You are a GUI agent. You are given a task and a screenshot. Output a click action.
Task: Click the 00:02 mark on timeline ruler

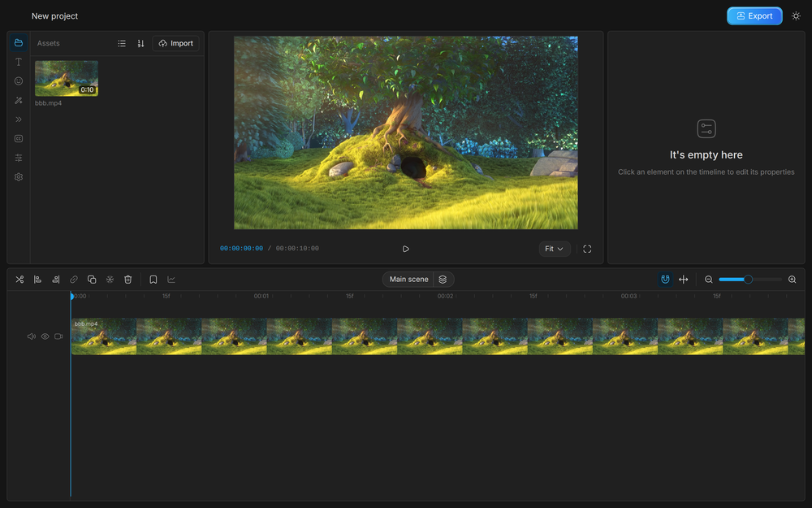click(x=445, y=296)
